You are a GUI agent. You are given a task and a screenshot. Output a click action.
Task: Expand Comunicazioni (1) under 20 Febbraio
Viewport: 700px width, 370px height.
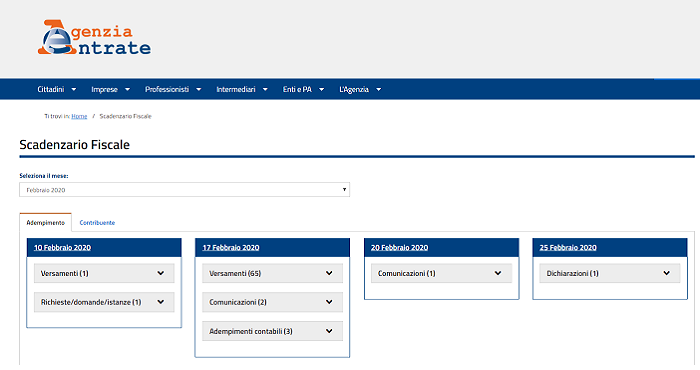[x=441, y=273]
